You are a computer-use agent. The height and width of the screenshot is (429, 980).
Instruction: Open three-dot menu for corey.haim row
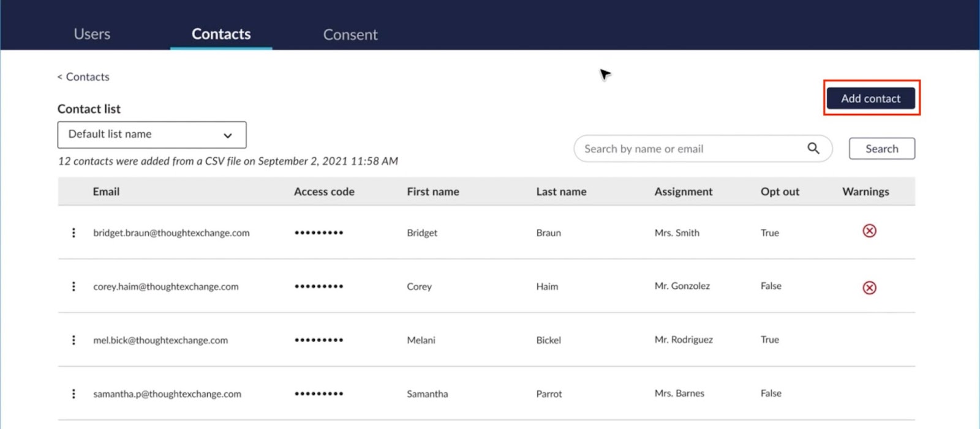[73, 286]
